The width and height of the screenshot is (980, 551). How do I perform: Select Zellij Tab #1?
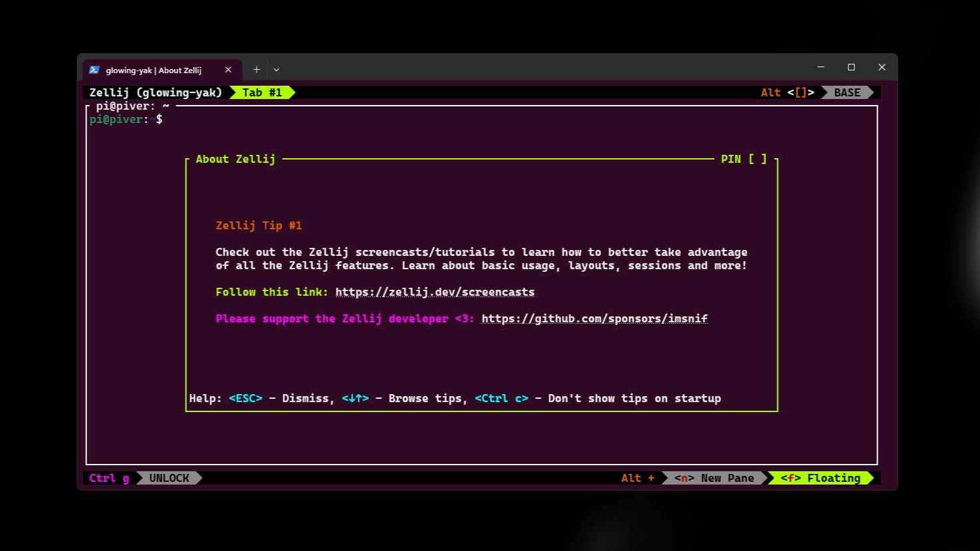pyautogui.click(x=262, y=92)
